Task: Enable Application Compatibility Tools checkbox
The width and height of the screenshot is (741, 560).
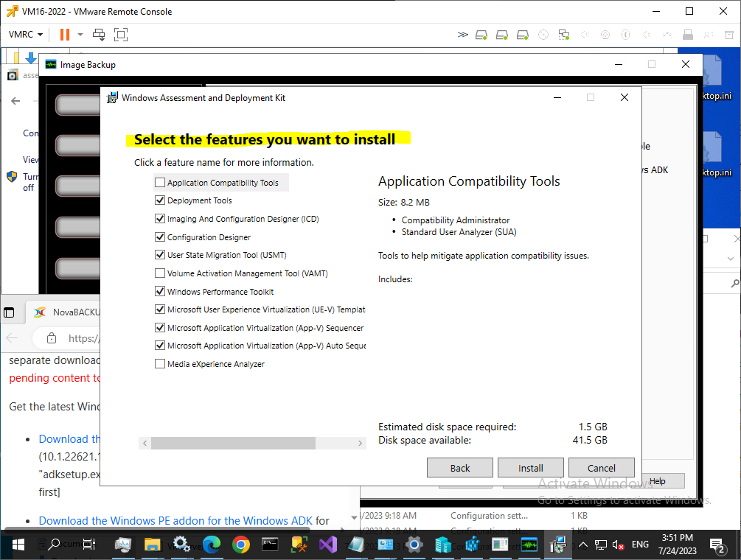Action: (x=160, y=182)
